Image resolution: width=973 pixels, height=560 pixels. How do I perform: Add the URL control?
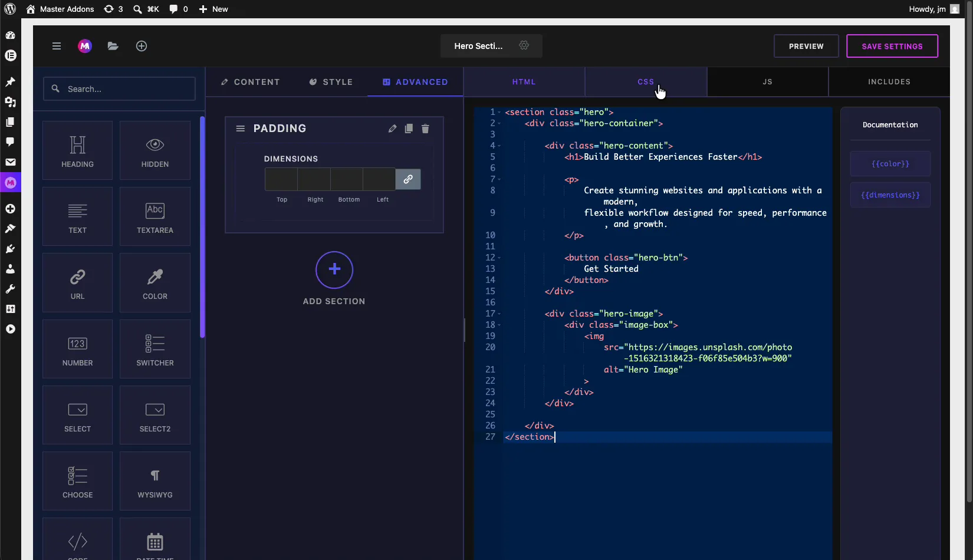pos(77,282)
